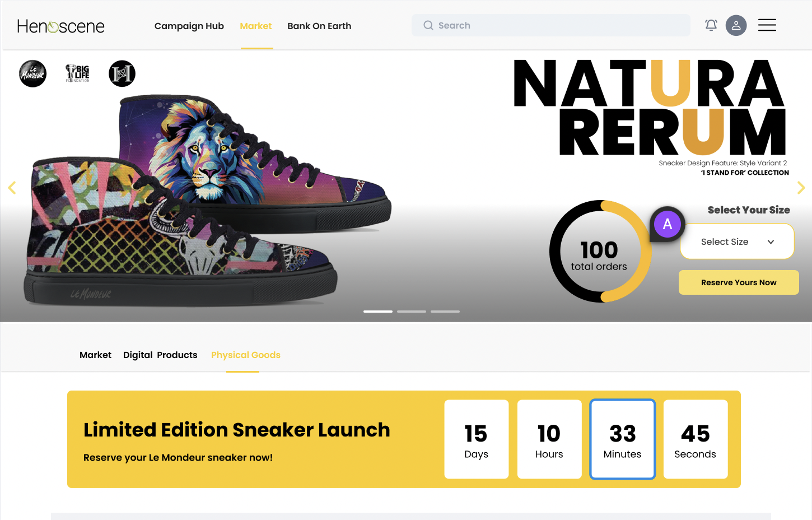Screen dimensions: 812x520
Task: Go to previous slide with left arrow
Action: pos(12,188)
